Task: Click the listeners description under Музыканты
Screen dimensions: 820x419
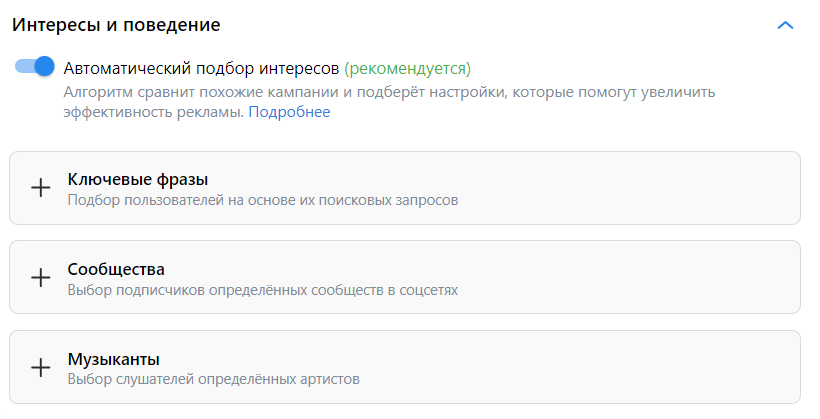Action: click(213, 380)
